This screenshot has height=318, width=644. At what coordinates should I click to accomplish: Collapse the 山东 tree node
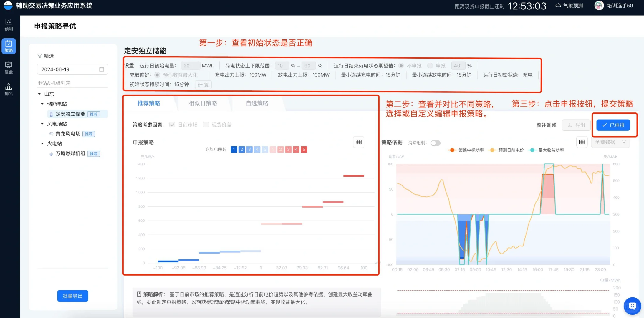coord(40,94)
